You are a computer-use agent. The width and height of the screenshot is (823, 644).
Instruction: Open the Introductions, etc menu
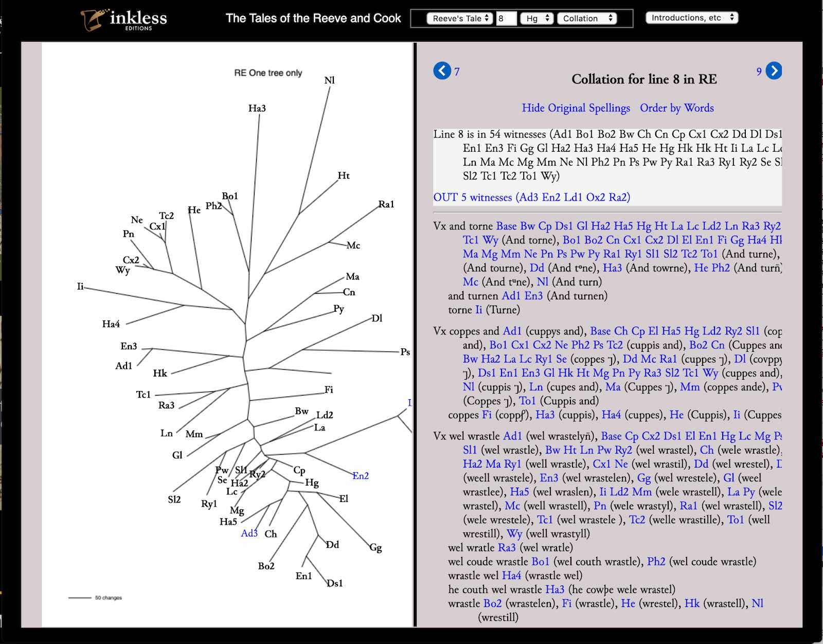point(691,18)
